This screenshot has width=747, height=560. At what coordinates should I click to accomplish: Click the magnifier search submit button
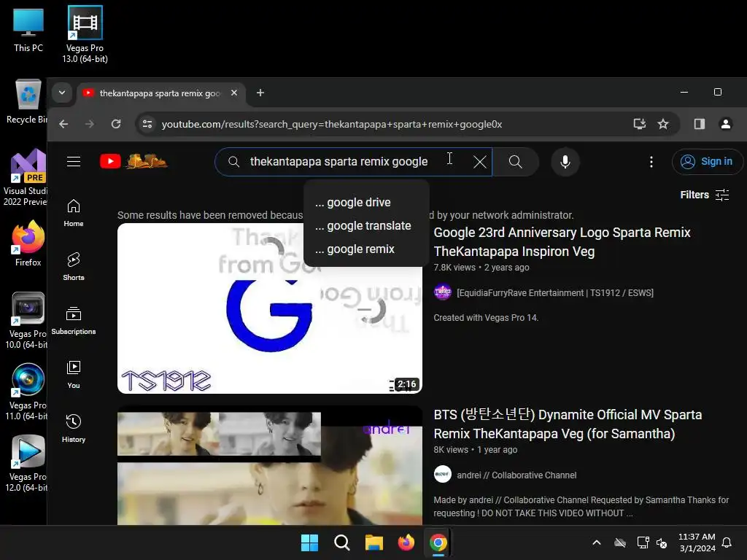click(x=516, y=162)
